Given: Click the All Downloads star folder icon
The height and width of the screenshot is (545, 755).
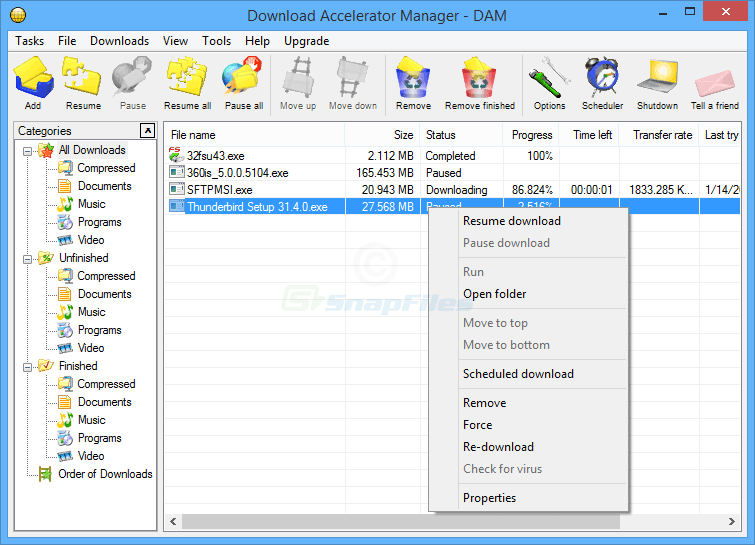Looking at the screenshot, I should click(46, 150).
